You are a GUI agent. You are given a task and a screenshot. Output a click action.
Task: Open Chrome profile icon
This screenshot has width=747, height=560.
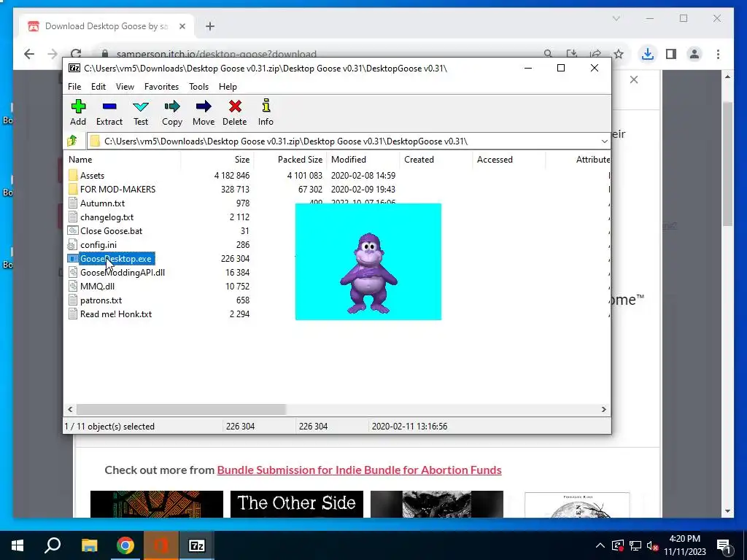(x=694, y=54)
